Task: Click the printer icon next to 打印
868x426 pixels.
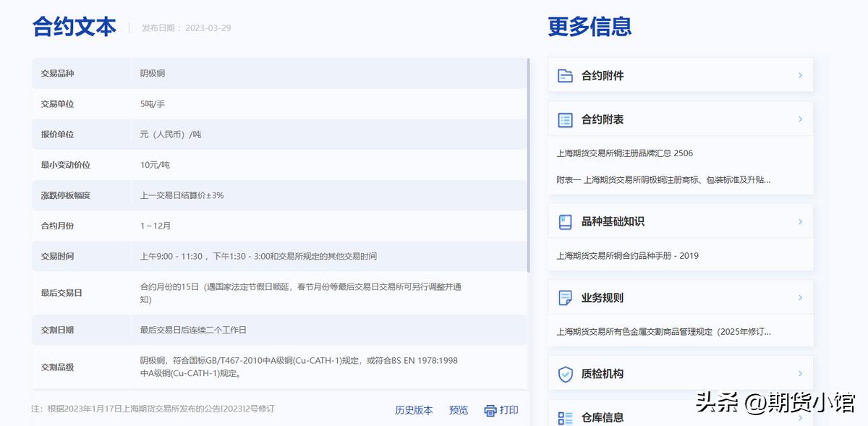Action: [489, 409]
